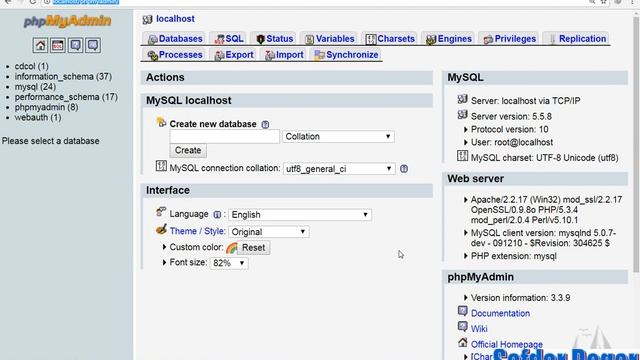Open the Processes tab
640x360 pixels.
[175, 55]
